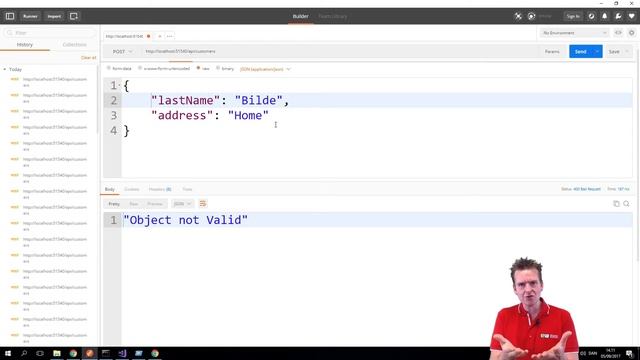Screen dimensions: 640x360
Task: Open the notifications bell
Action: pyautogui.click(x=604, y=16)
